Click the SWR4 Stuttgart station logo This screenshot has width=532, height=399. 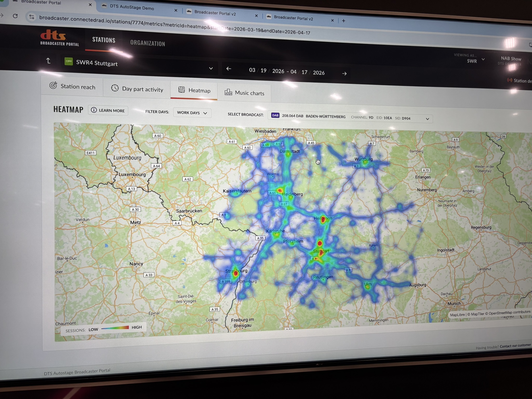69,62
